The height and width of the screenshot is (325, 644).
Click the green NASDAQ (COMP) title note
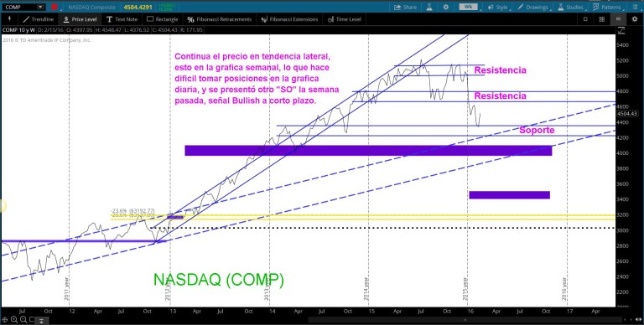pyautogui.click(x=219, y=280)
